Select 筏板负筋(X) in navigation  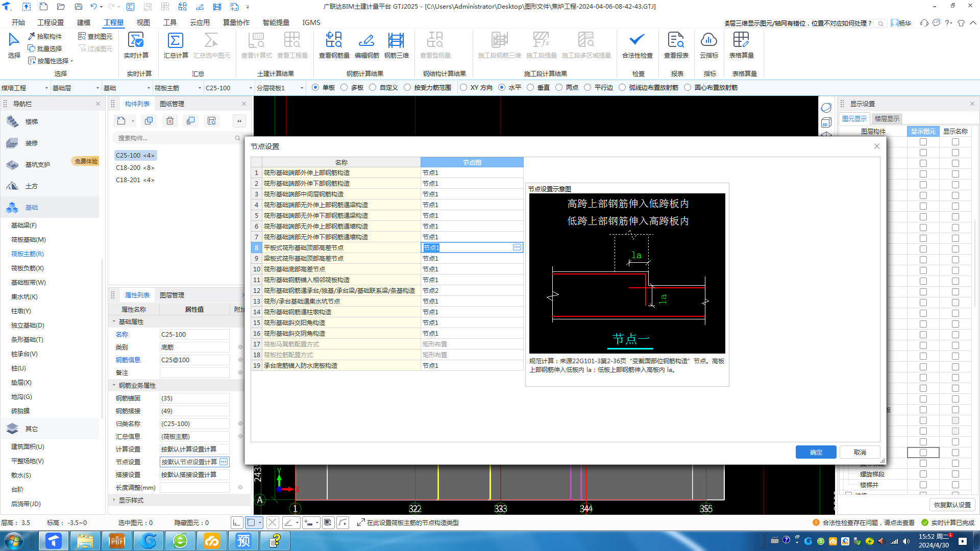tap(28, 268)
